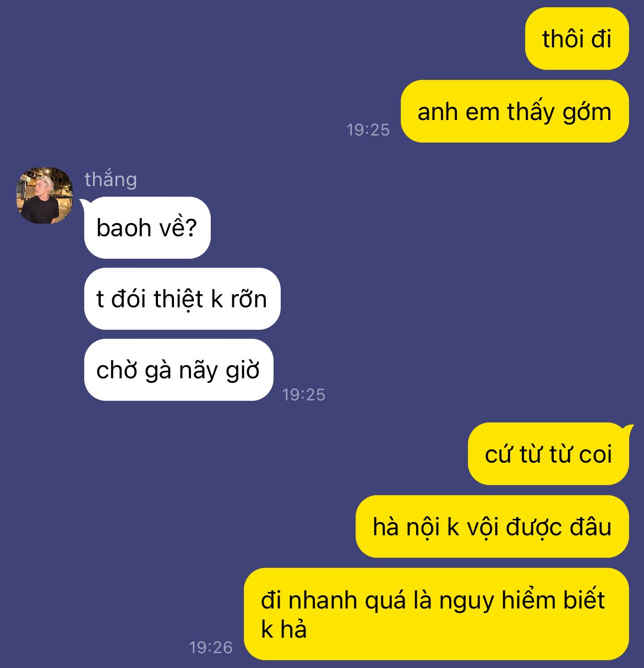Tap the 19:25 timestamp beside 'anh em thấy gớm'
The height and width of the screenshot is (668, 644).
pos(368,130)
